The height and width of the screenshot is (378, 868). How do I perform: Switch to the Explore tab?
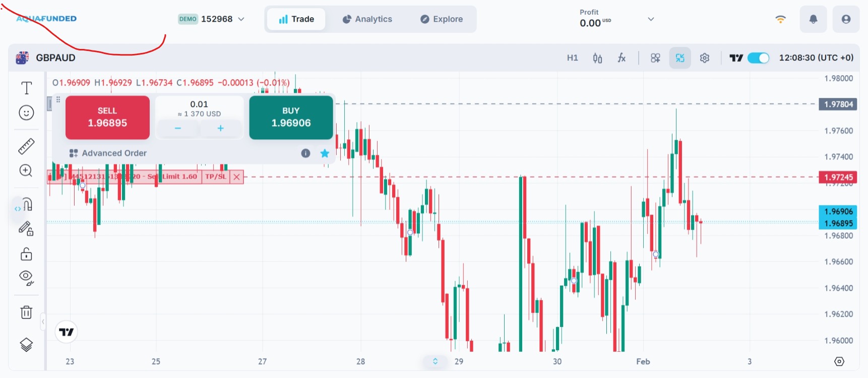[442, 19]
